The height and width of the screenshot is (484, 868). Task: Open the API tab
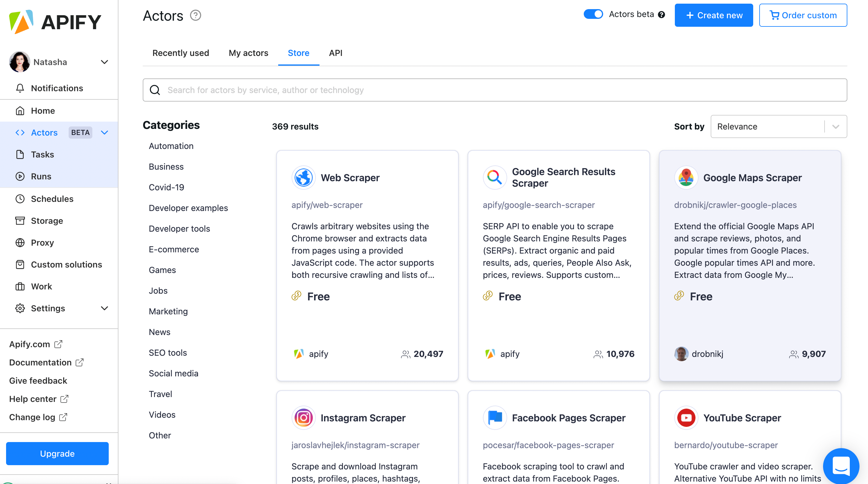tap(335, 53)
